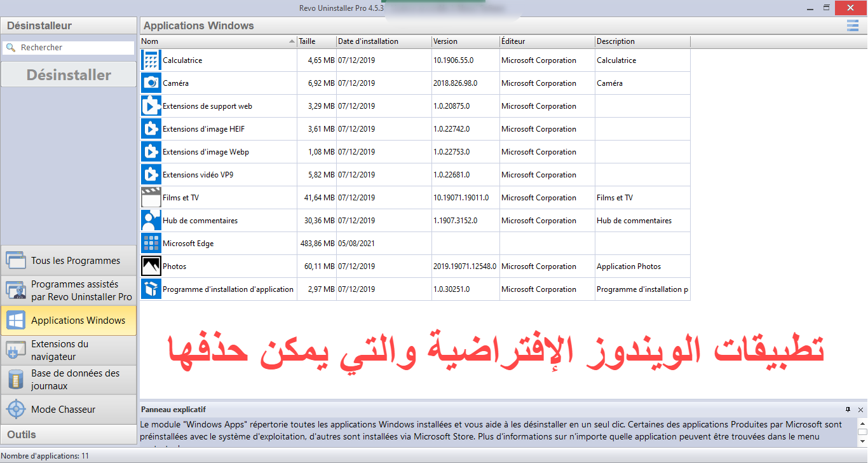Click the Extensions d'image HEIF icon
Viewport: 868px width, 463px height.
pyautogui.click(x=151, y=129)
